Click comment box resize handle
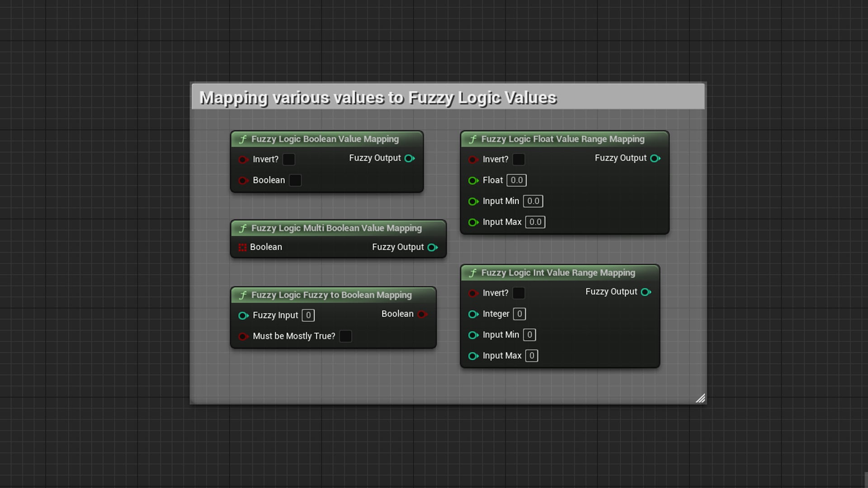This screenshot has width=868, height=488. tap(700, 398)
